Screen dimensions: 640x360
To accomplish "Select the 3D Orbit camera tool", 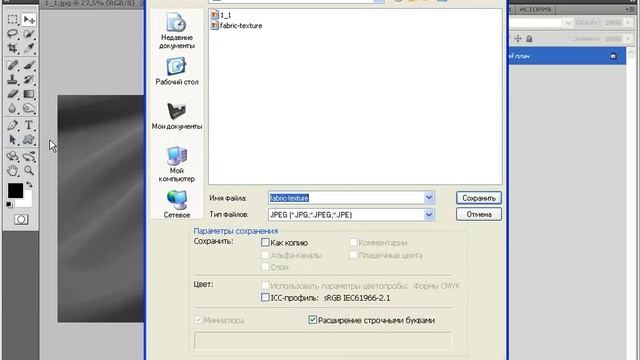I will pyautogui.click(x=29, y=156).
